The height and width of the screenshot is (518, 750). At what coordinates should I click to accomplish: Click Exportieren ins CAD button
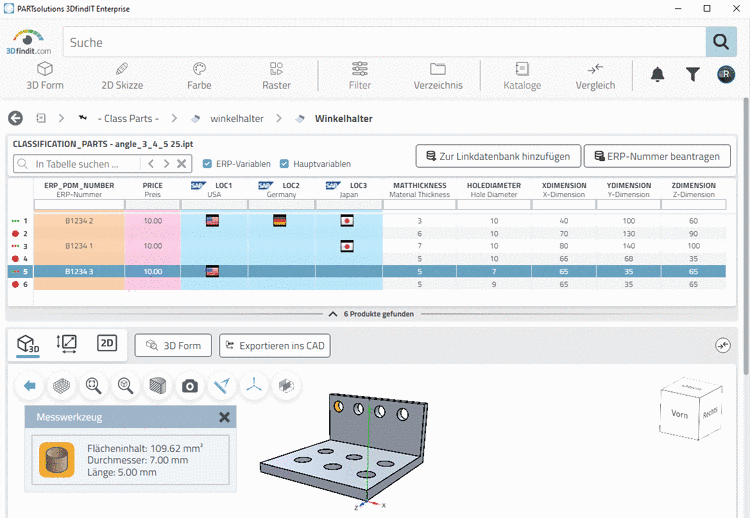275,345
